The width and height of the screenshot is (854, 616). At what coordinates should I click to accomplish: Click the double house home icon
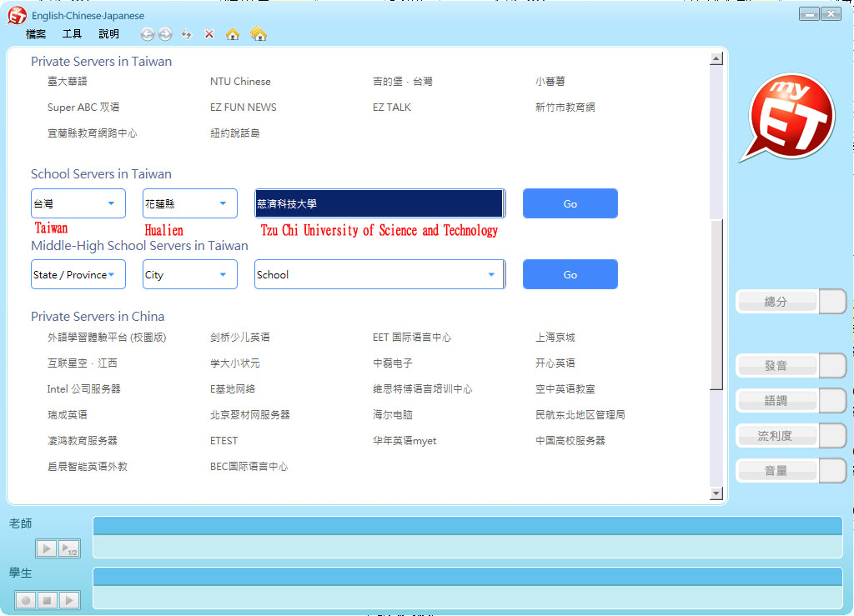point(259,34)
